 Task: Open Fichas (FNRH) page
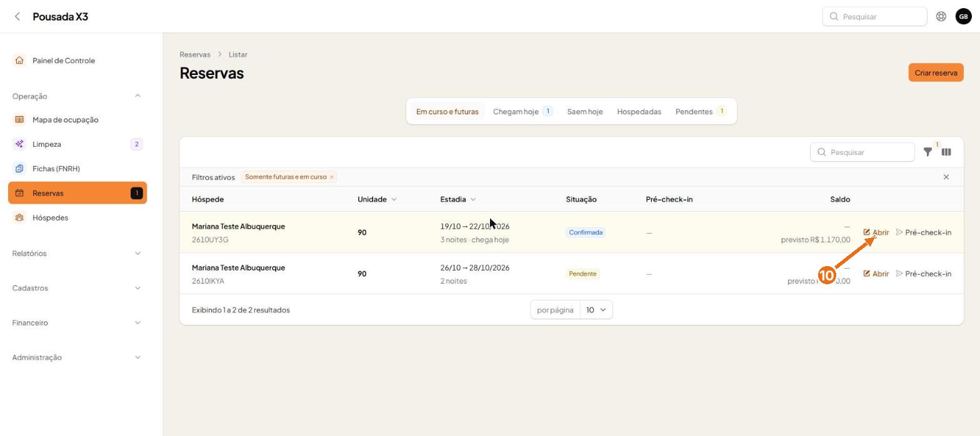point(77,169)
